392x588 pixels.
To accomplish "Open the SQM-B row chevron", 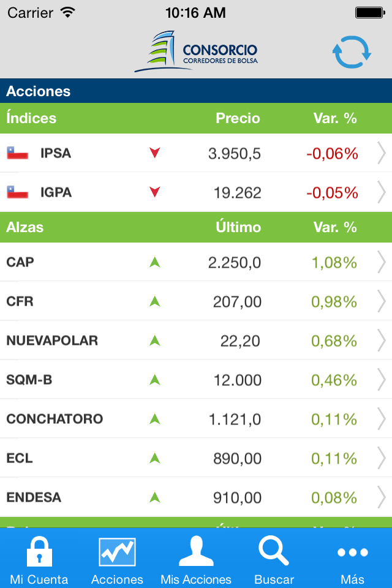I will click(381, 380).
